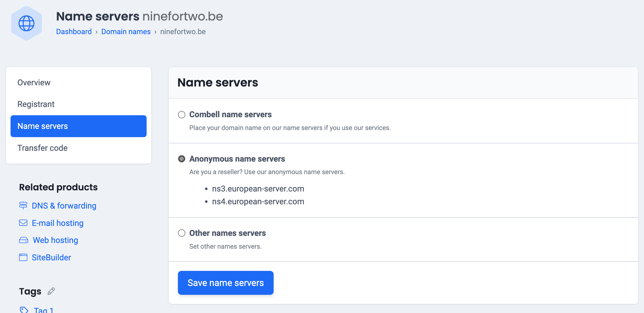Open the Registrant sidebar item
The height and width of the screenshot is (313, 644).
point(36,104)
